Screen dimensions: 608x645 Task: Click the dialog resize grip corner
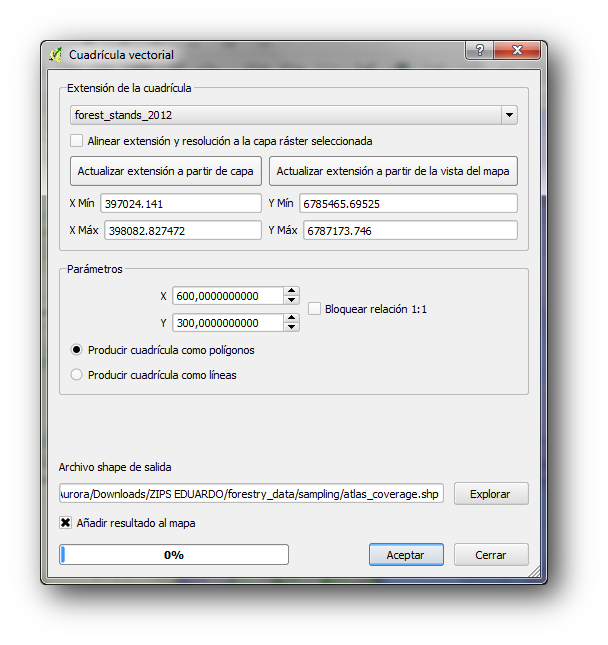(x=535, y=572)
